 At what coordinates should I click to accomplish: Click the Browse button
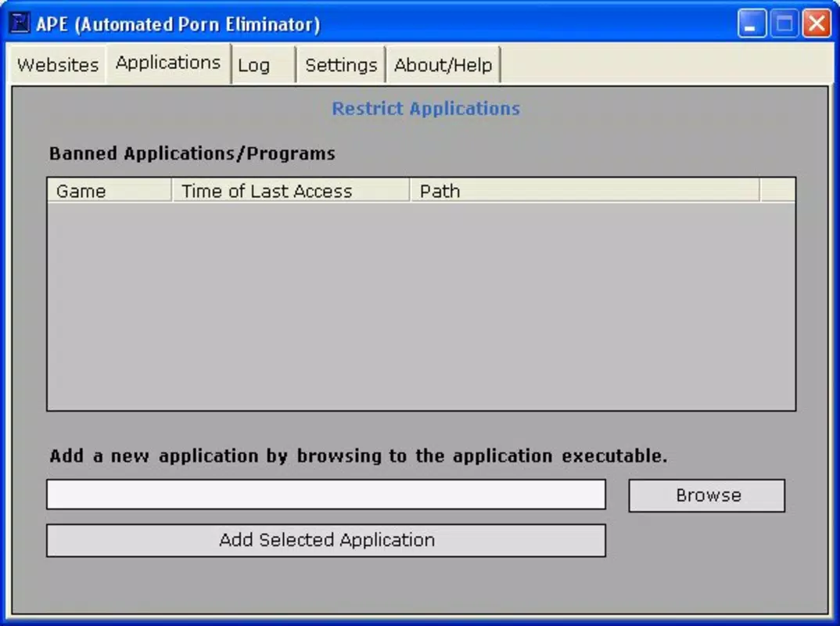tap(706, 495)
